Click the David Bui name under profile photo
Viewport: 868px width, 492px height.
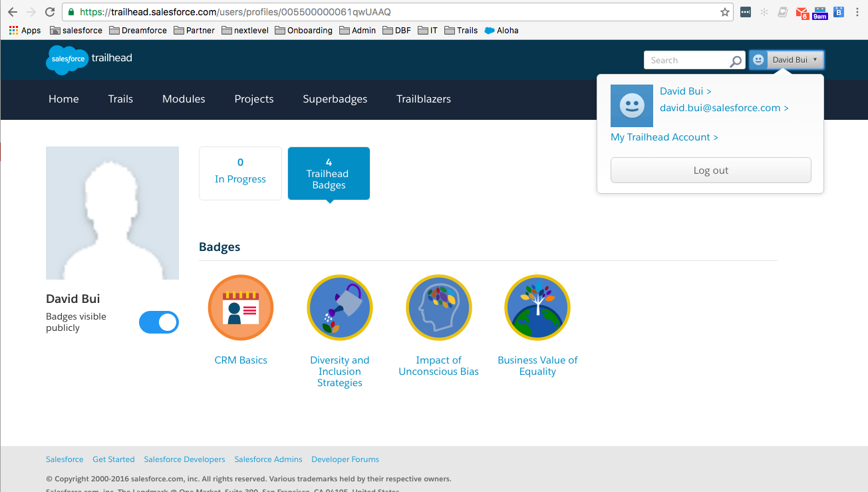tap(73, 299)
